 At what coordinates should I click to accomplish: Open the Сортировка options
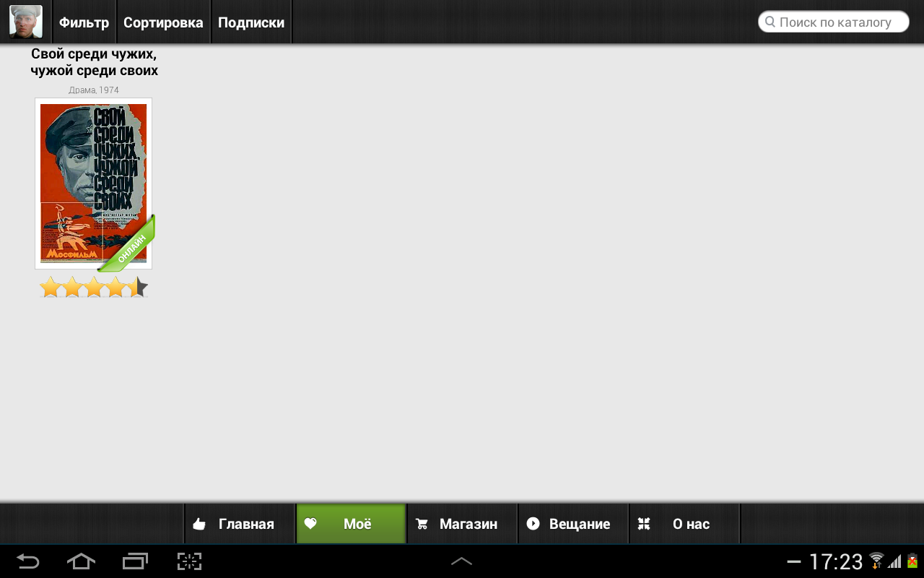(x=163, y=22)
